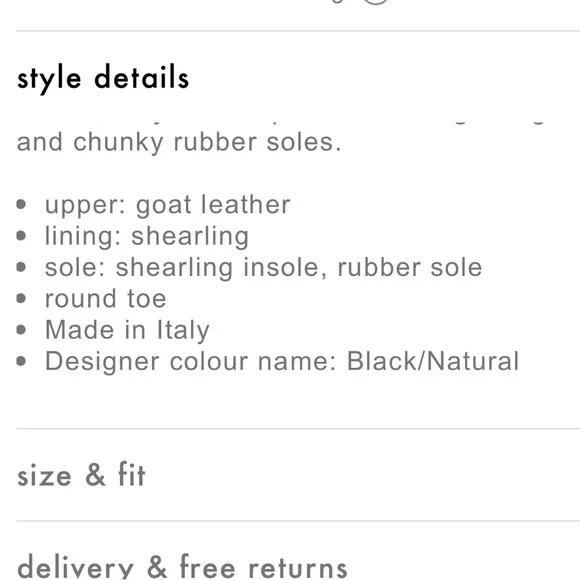Select the 'upper: goat leather' bullet line
Image resolution: width=580 pixels, height=580 pixels.
[x=168, y=205]
